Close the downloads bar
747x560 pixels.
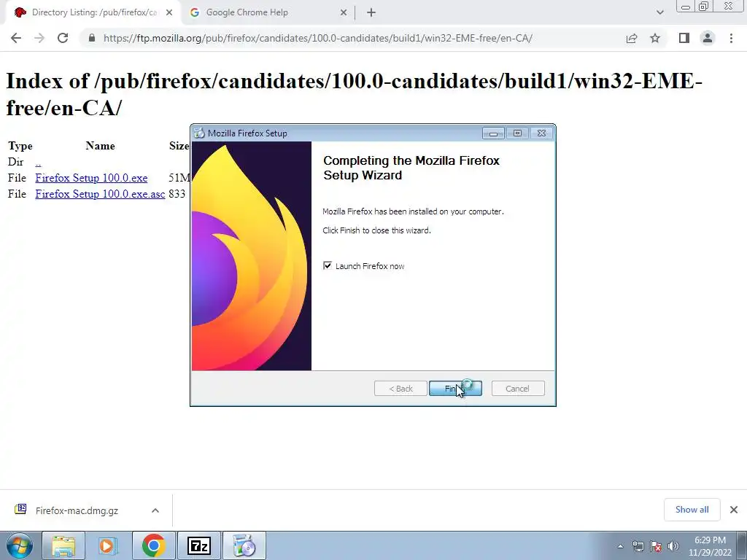pyautogui.click(x=734, y=510)
